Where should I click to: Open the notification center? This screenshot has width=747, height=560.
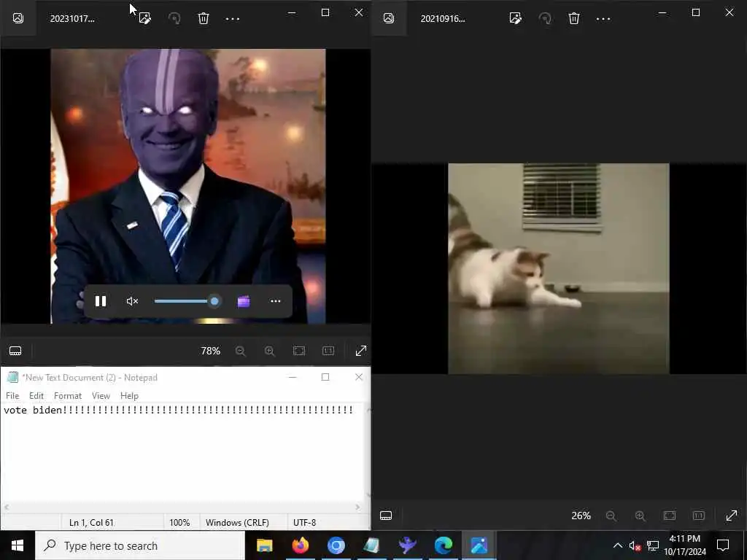click(x=723, y=545)
